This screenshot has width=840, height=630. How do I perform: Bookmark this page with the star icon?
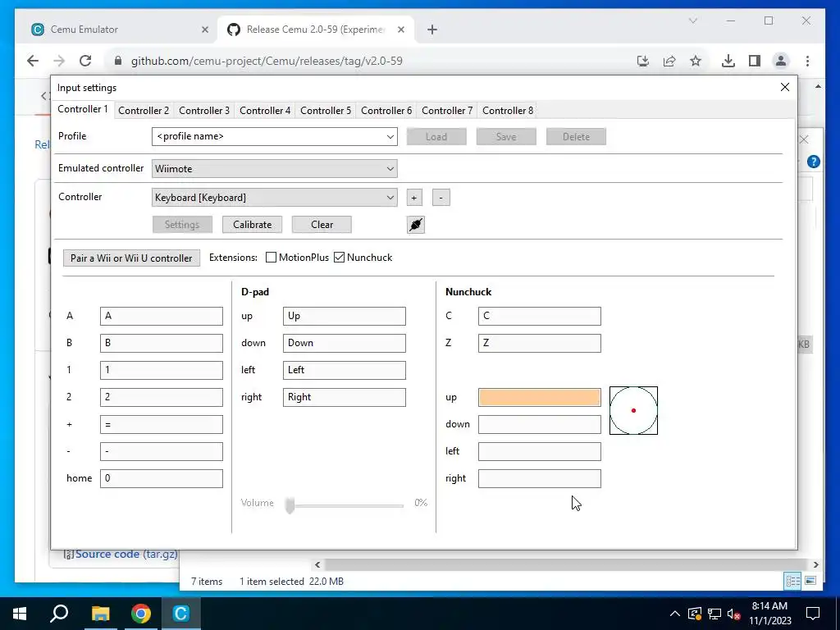tap(696, 61)
